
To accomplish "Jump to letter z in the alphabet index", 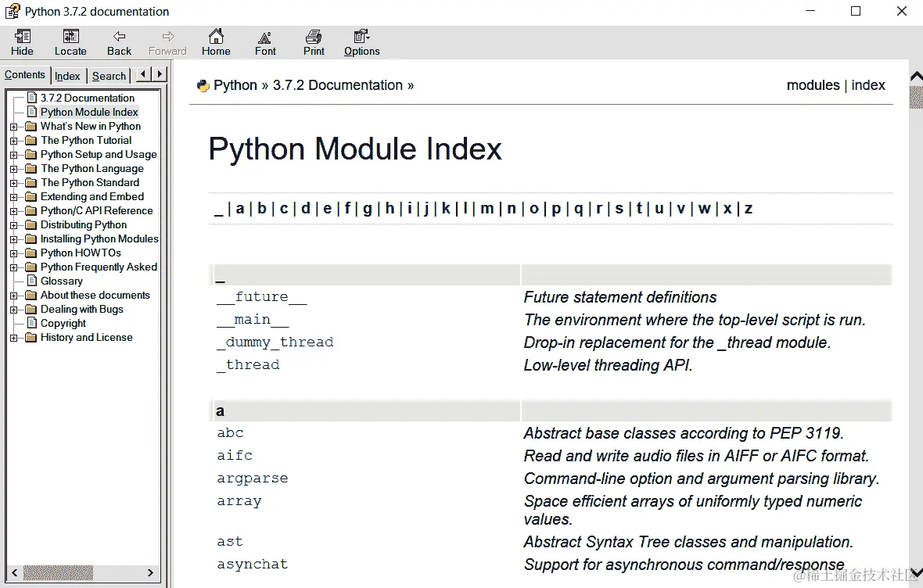I will pos(748,208).
